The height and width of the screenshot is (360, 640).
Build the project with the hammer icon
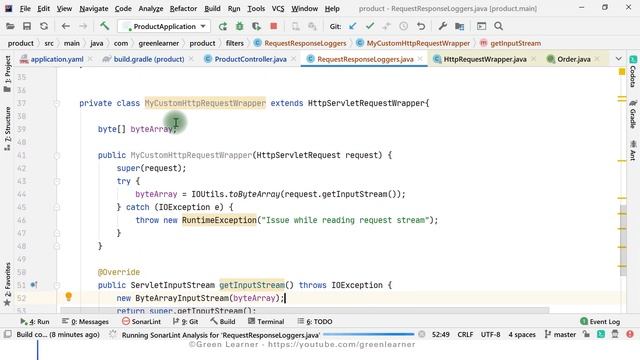point(104,26)
